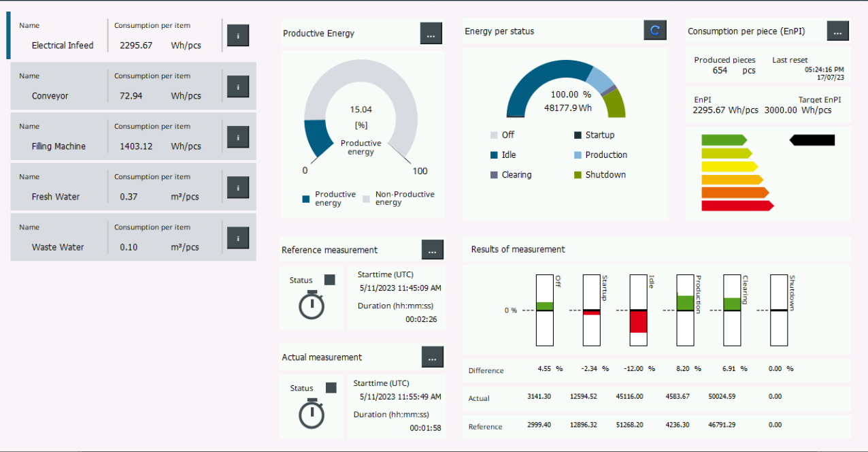Screen dimensions: 868x452
Task: Click the Results of measurement heading
Action: (x=518, y=249)
